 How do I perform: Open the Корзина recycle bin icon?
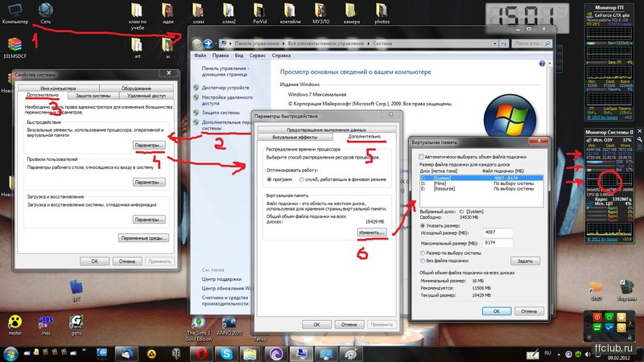click(x=627, y=290)
